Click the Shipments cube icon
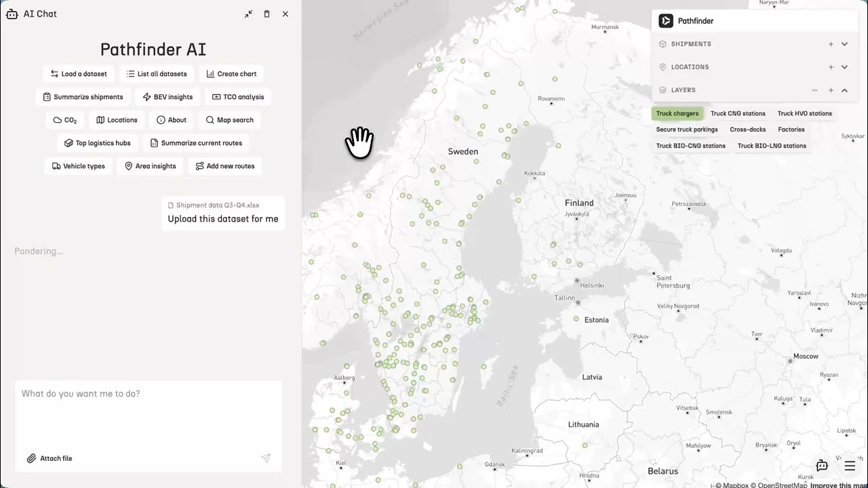Screen dimensions: 868x488 (663, 44)
